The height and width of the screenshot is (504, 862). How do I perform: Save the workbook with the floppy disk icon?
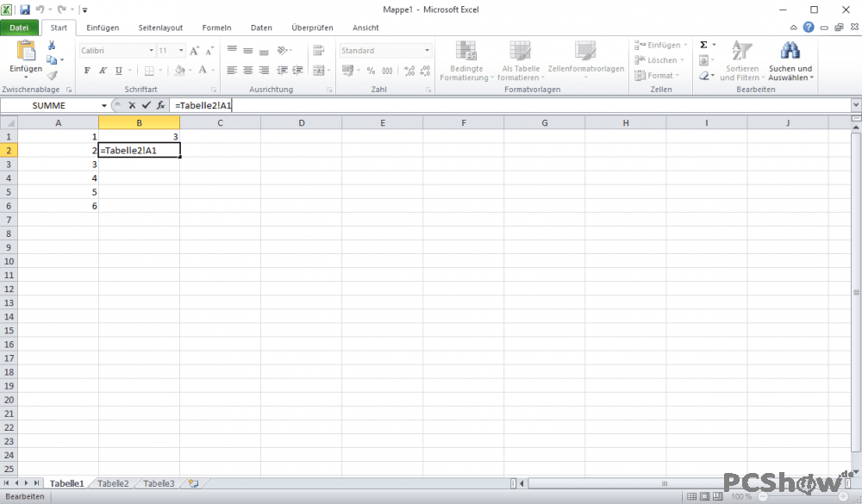[25, 9]
